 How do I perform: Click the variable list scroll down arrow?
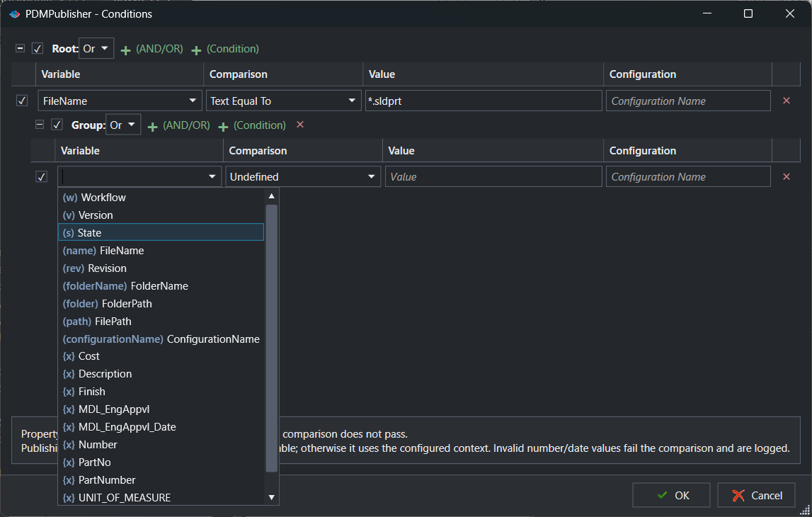(271, 497)
